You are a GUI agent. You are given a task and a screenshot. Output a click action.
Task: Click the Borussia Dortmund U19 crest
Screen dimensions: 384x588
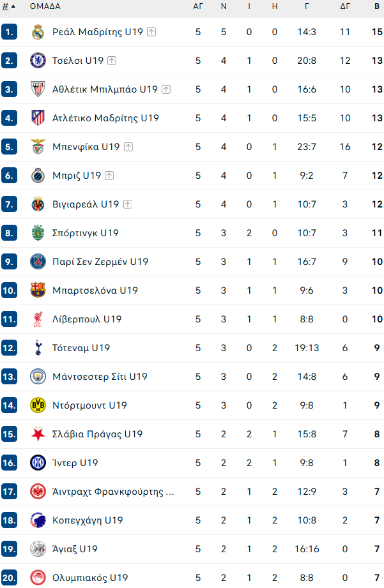point(38,405)
